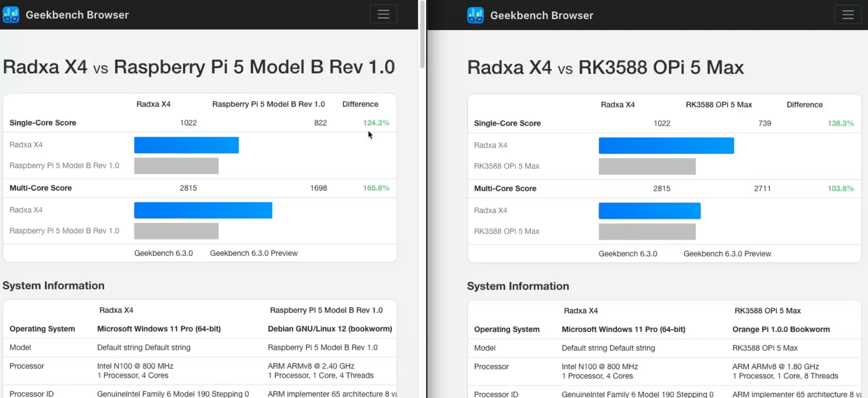Click Raspberry Pi gray multi-core bar

(x=176, y=231)
